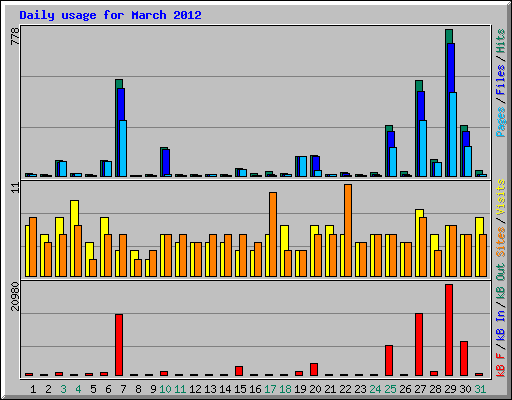Click day number 10 on the x-axis
The width and height of the screenshot is (512, 400).
[x=165, y=389]
